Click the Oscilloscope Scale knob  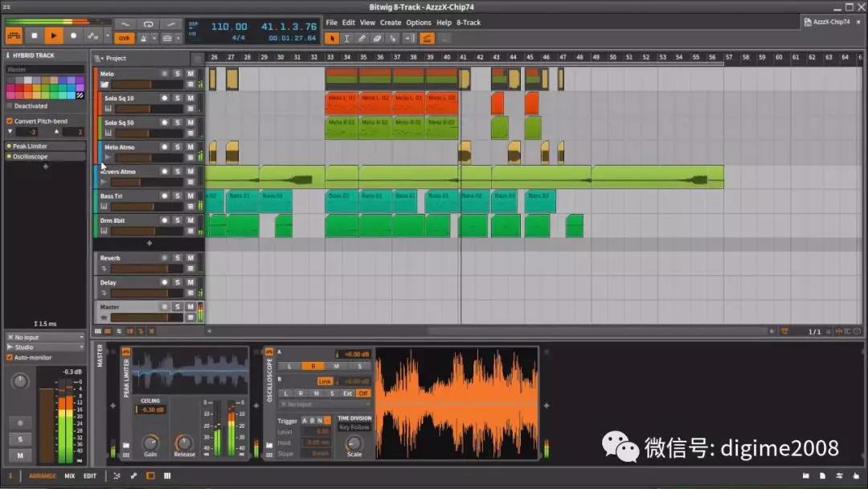click(354, 443)
